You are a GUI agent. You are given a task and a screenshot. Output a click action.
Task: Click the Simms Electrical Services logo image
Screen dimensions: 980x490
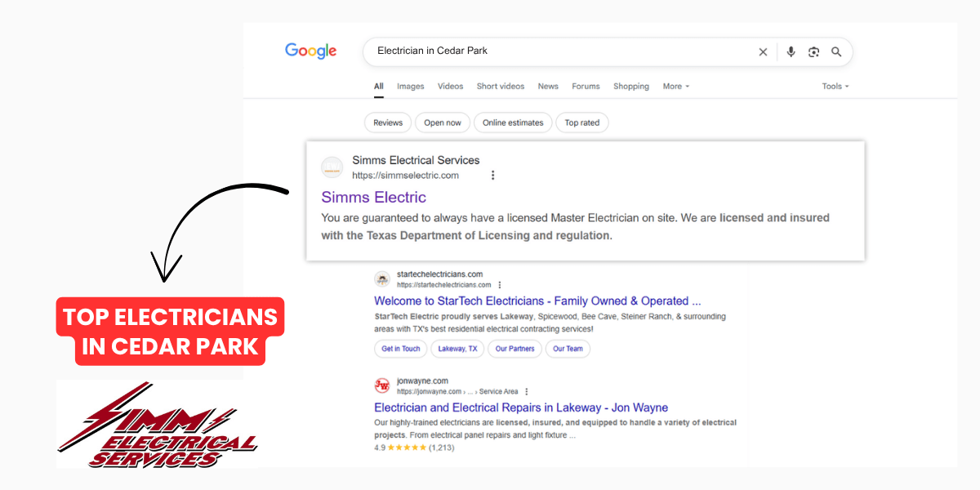coord(158,425)
